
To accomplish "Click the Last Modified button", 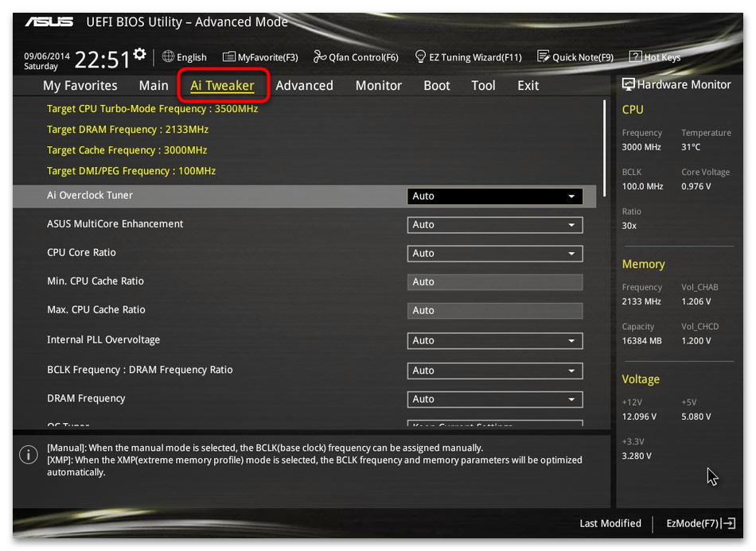I will pos(610,523).
